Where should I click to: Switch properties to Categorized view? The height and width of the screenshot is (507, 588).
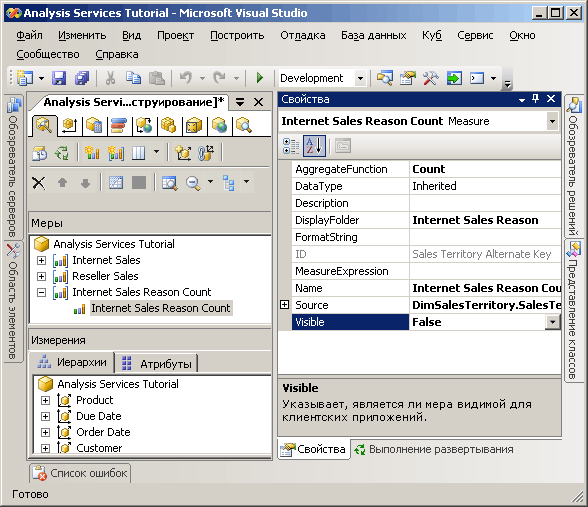click(291, 146)
